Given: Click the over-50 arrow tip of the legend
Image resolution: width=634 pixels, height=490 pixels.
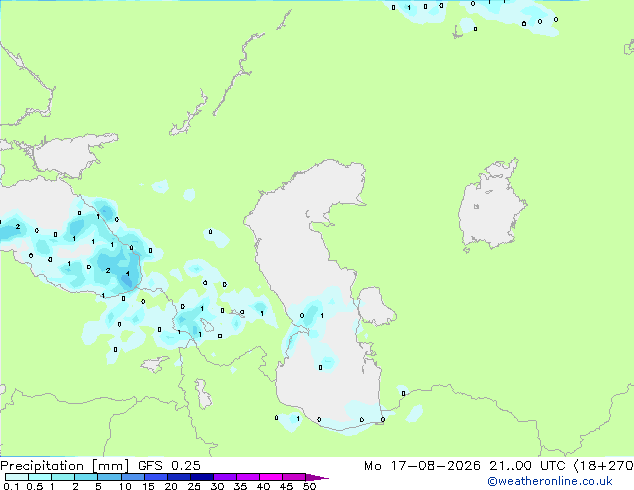Looking at the screenshot, I should tap(317, 477).
